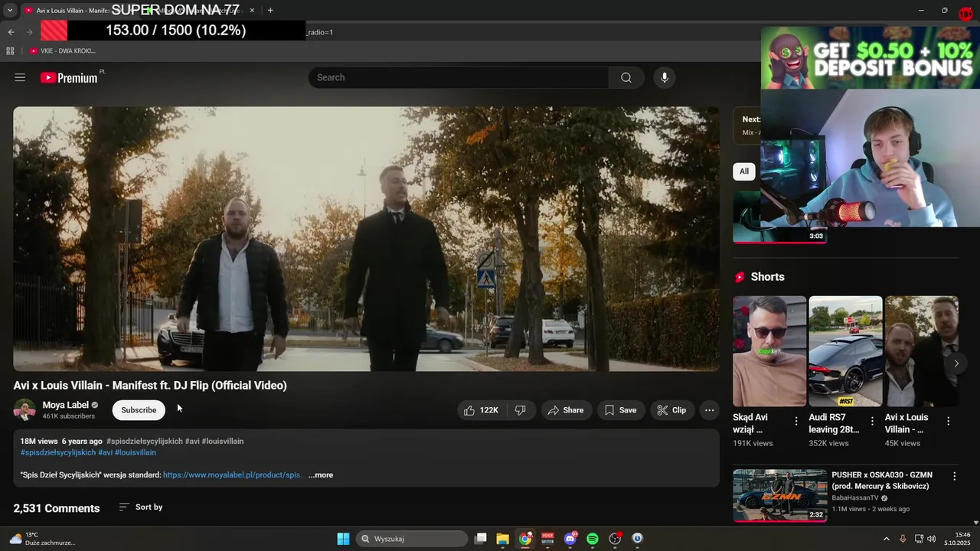
Task: Open the GZMN video thumbnail
Action: coord(779,495)
